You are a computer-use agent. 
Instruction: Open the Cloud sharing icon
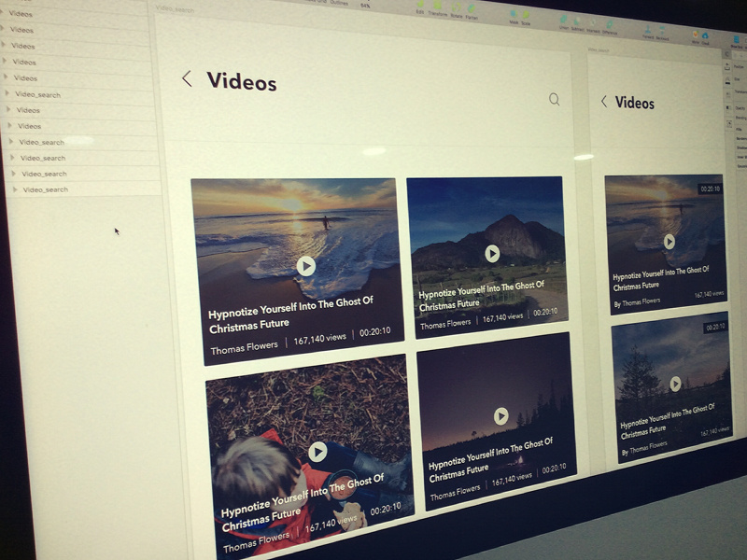tap(706, 35)
